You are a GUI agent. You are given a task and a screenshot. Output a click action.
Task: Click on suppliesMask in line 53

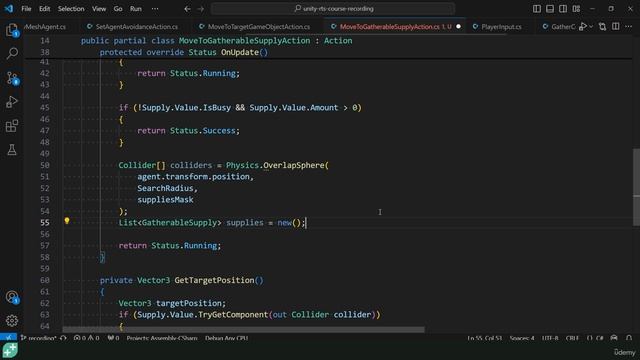165,200
